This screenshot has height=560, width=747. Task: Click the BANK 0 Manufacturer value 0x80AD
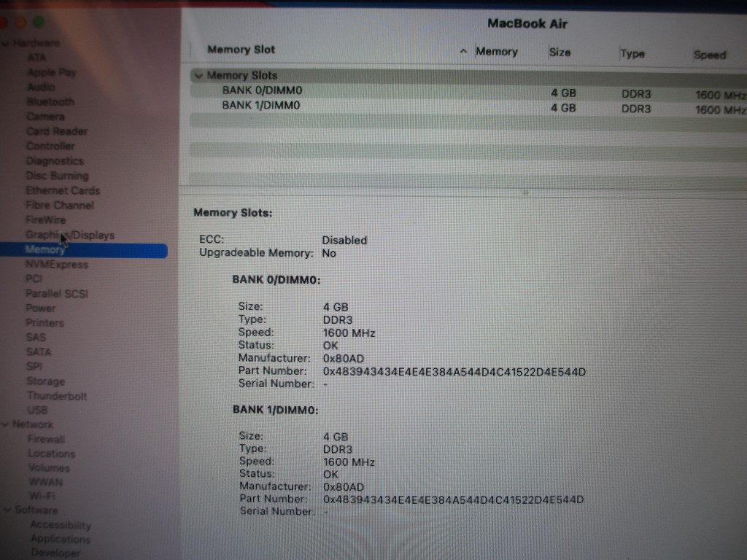click(x=344, y=359)
